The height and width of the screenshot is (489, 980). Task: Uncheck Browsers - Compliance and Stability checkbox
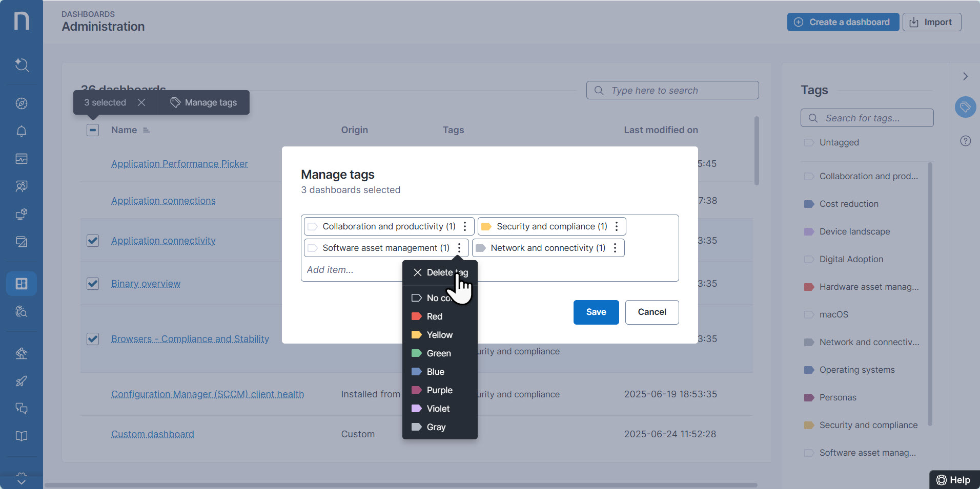pos(93,338)
